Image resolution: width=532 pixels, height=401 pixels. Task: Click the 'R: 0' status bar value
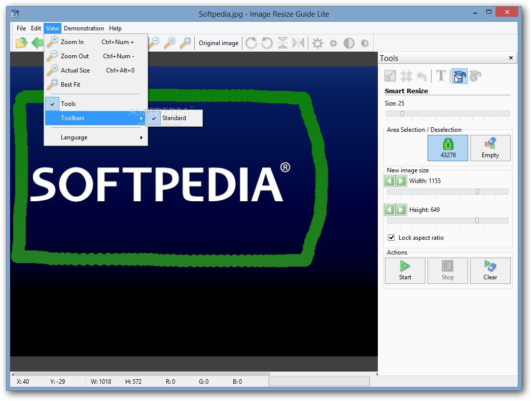[x=170, y=382]
